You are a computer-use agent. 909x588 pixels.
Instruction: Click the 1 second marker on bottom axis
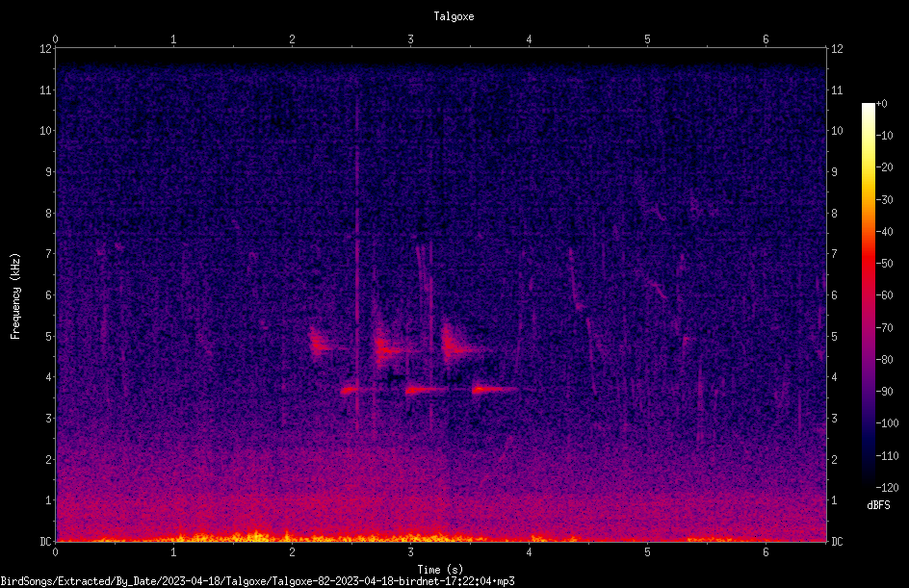173,552
